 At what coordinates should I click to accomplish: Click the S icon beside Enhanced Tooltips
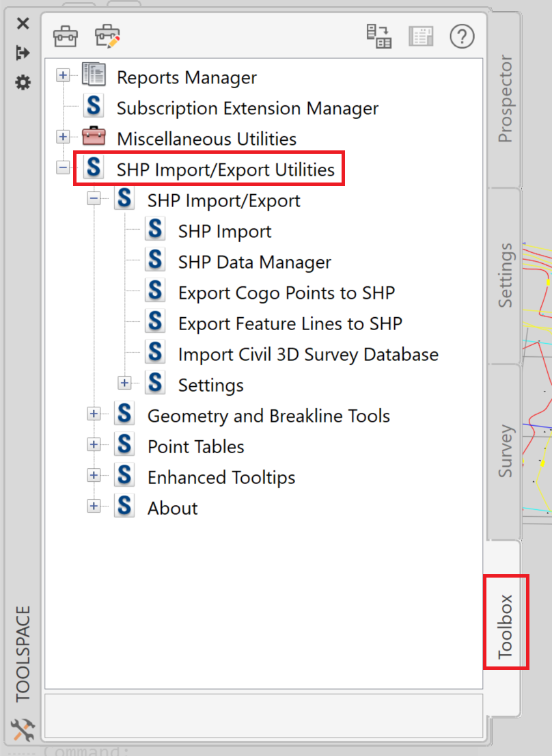pyautogui.click(x=124, y=475)
